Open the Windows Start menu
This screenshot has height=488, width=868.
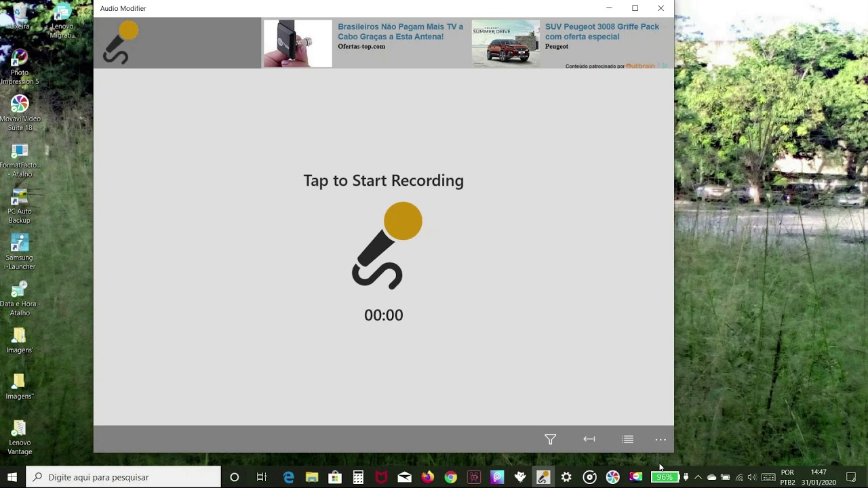point(12,477)
